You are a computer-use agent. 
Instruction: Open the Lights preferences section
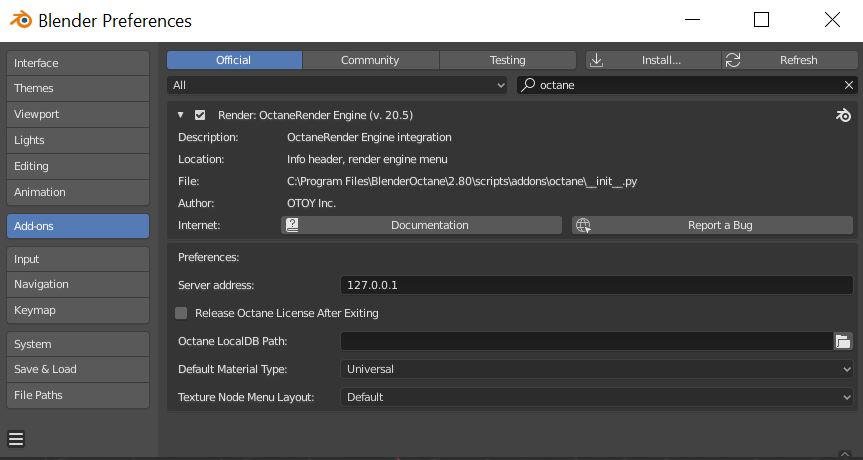(x=78, y=140)
